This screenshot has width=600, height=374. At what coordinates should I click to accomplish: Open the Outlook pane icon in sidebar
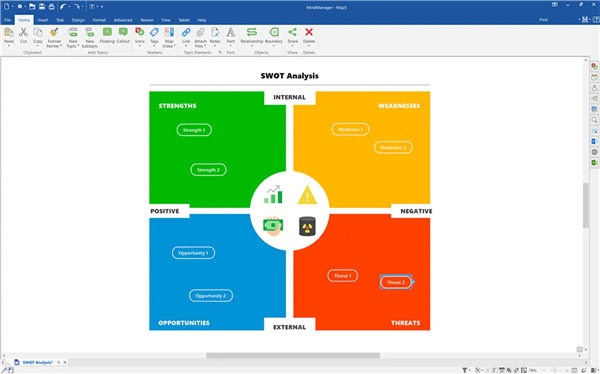[594, 141]
